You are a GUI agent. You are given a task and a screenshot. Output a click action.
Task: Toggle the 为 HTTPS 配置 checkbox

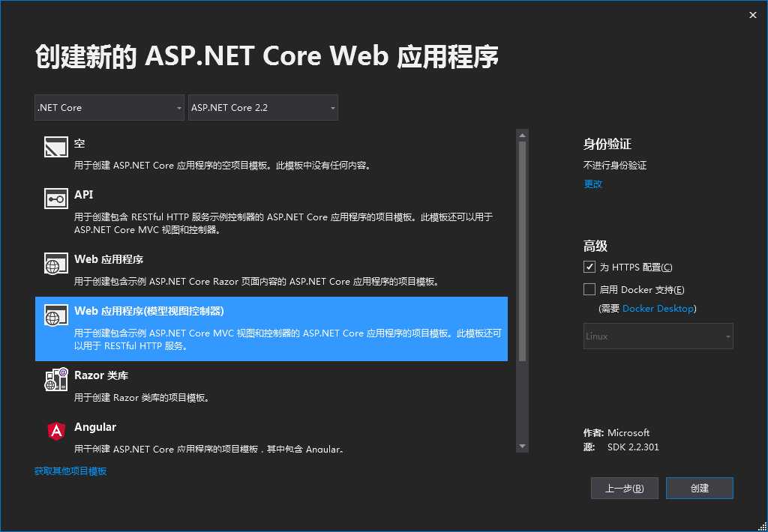click(589, 267)
